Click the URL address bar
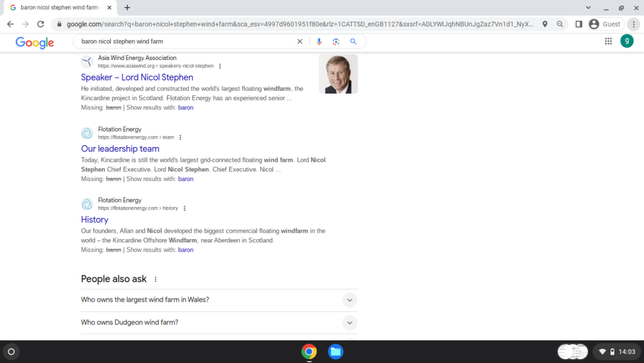Viewport: 644px width, 363px height. (300, 25)
